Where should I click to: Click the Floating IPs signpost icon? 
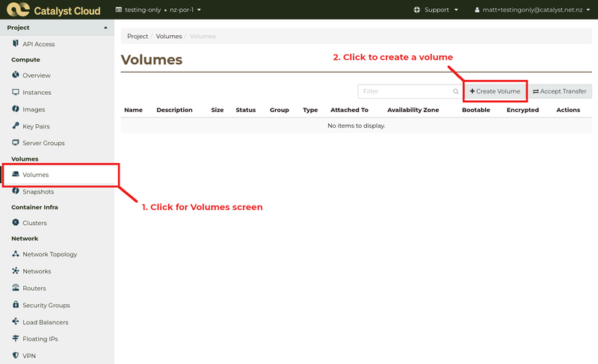[15, 338]
